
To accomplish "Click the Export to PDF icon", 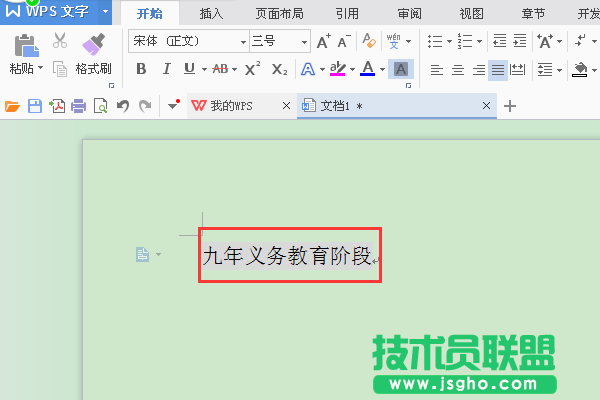I will 57,106.
